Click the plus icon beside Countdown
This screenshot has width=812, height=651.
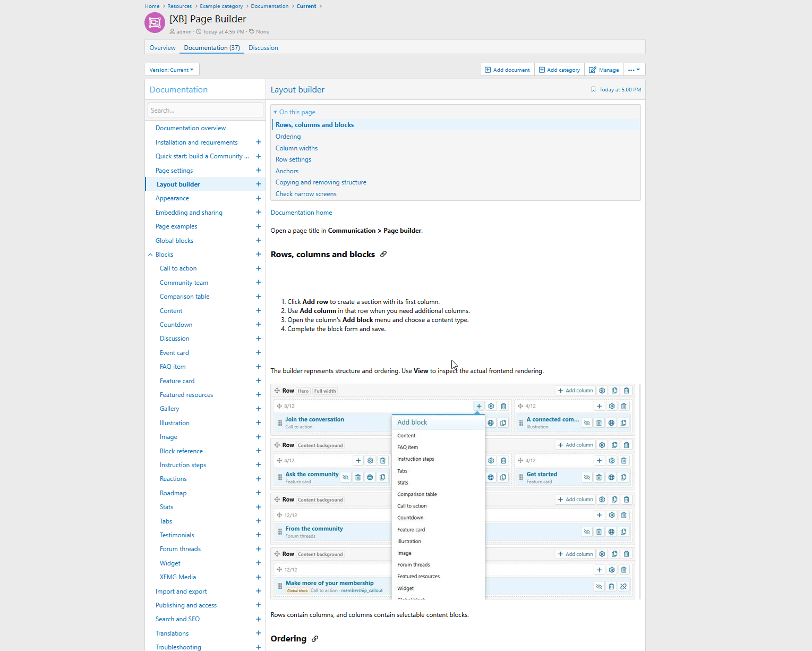(x=259, y=325)
